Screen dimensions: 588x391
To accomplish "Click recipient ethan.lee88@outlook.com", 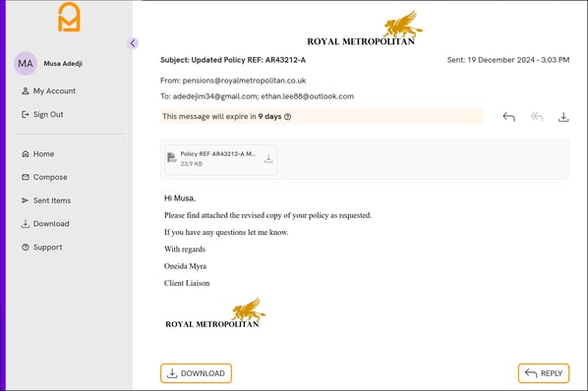I will (x=308, y=96).
